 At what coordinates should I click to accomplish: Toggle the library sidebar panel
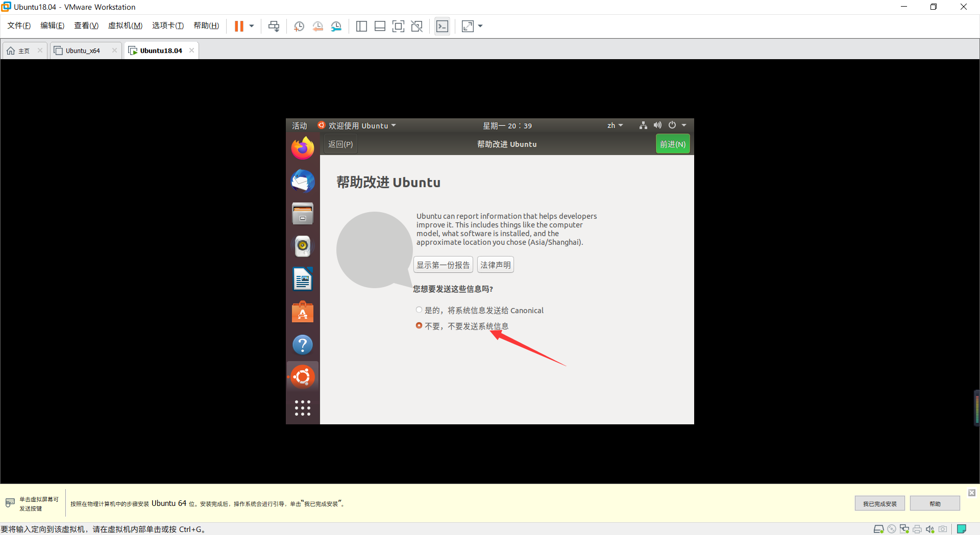[361, 26]
